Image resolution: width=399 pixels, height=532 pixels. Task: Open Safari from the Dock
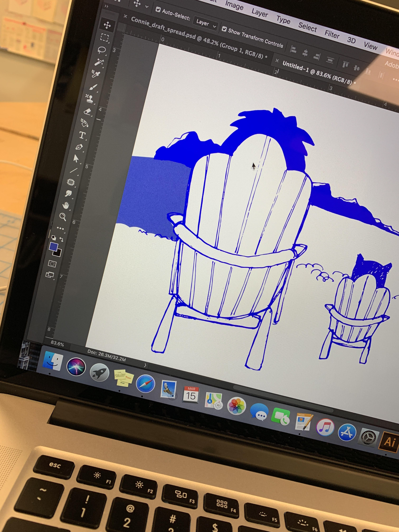(146, 384)
